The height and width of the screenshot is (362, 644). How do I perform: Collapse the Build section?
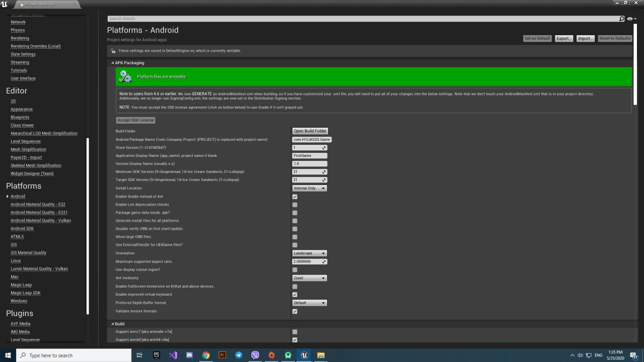click(x=113, y=324)
